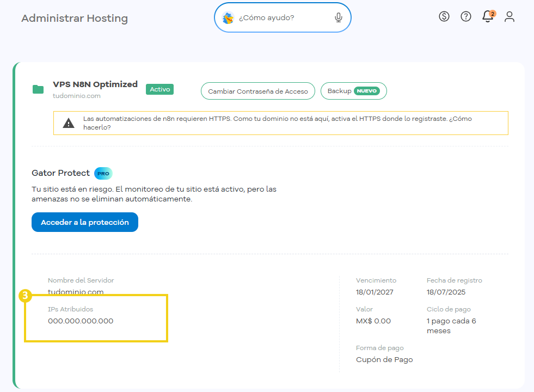Click the warning triangle in the HTTPS notice

point(69,123)
